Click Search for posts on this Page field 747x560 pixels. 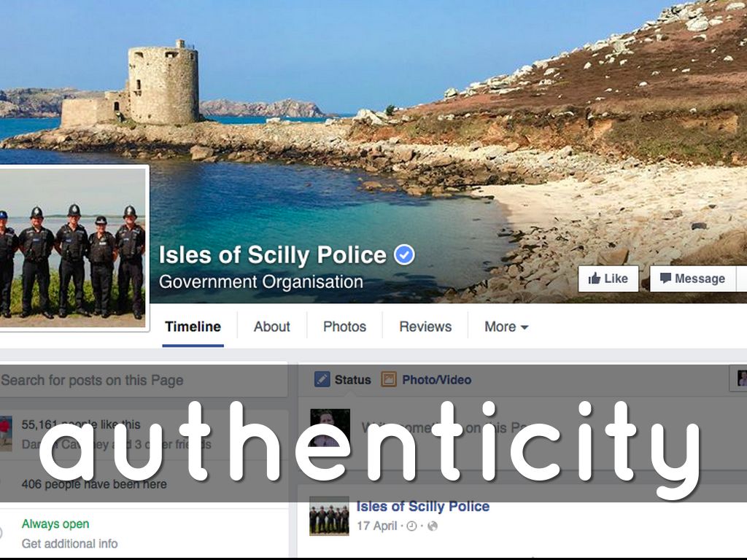coord(143,380)
